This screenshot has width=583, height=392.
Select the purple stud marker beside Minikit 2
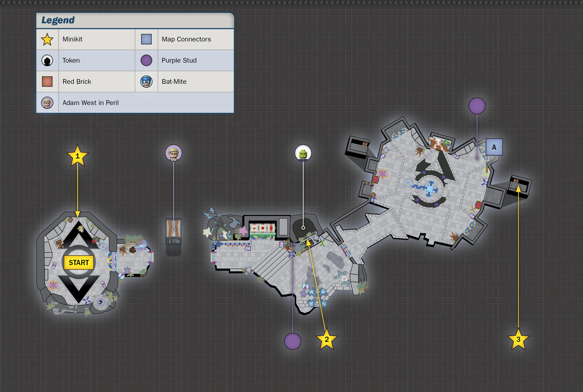click(293, 341)
